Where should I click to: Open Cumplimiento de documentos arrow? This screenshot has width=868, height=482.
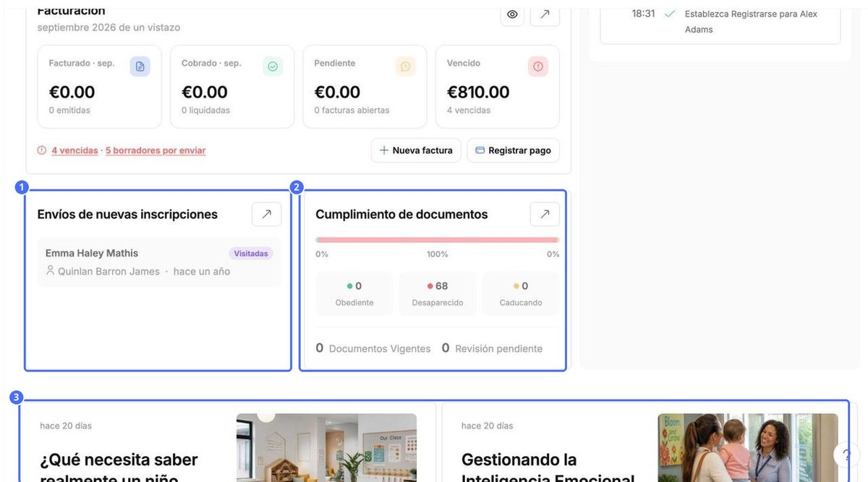pyautogui.click(x=545, y=215)
